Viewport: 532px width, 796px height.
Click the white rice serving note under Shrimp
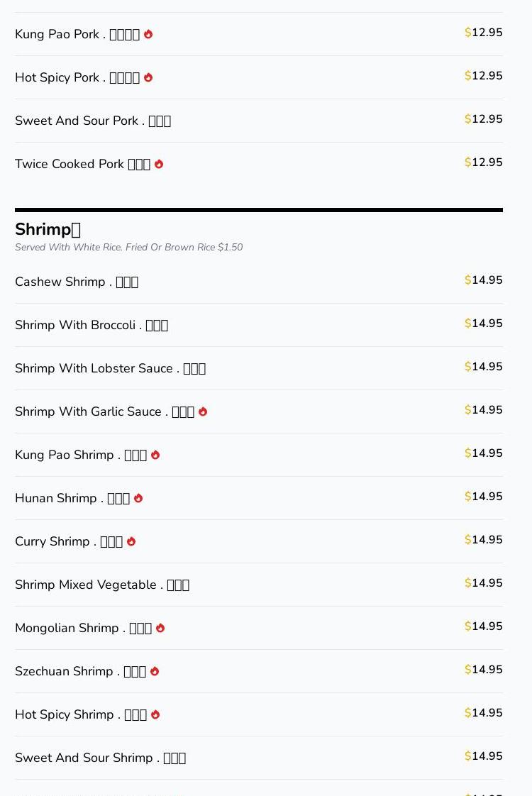tap(129, 247)
